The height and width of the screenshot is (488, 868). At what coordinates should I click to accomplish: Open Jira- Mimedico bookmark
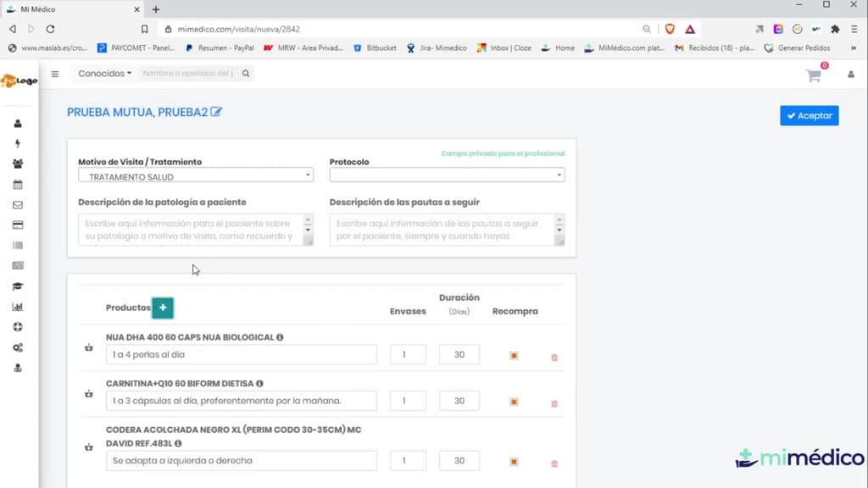[437, 48]
